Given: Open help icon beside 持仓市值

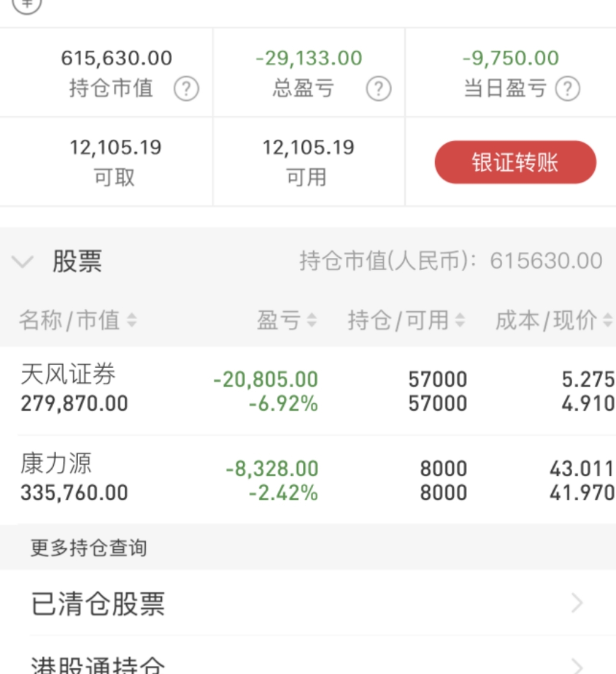Looking at the screenshot, I should (x=186, y=89).
